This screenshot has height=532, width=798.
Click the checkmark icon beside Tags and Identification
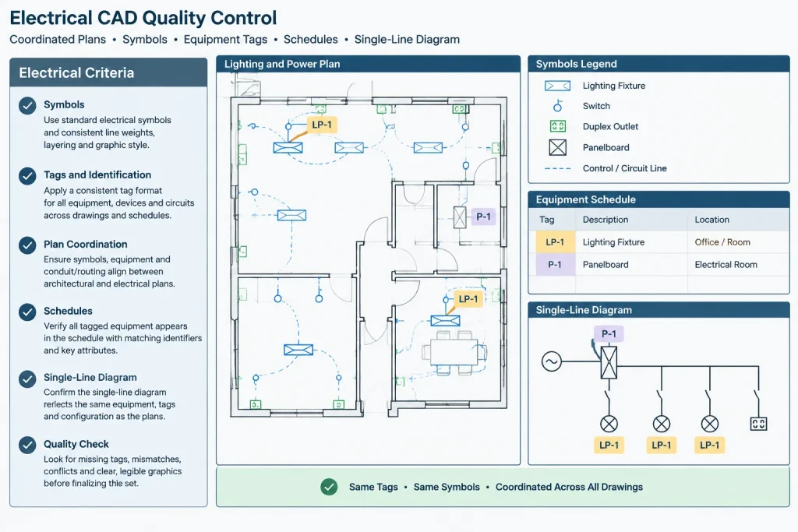[27, 176]
